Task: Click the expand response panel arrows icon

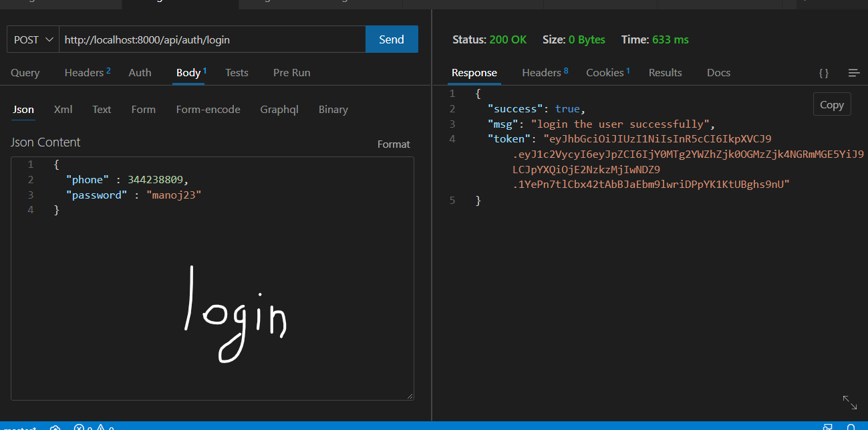Action: click(x=850, y=402)
